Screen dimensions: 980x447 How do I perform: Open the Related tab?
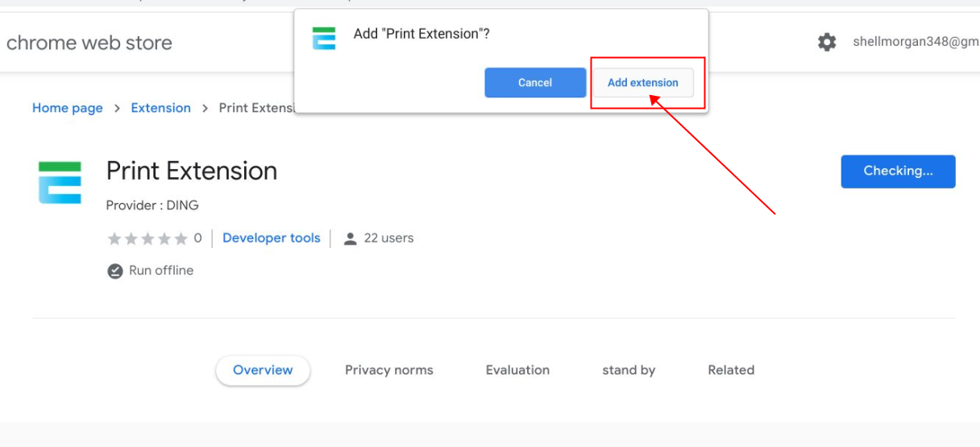point(731,370)
